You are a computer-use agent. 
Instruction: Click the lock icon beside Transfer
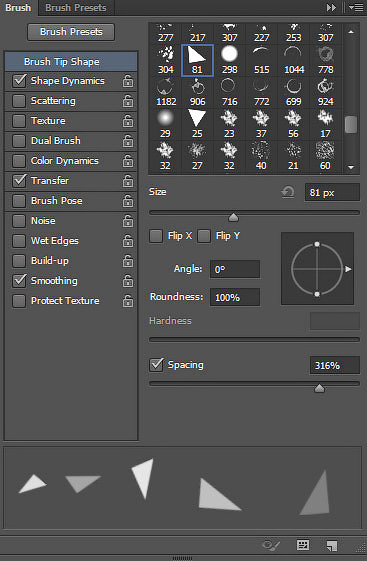point(128,181)
